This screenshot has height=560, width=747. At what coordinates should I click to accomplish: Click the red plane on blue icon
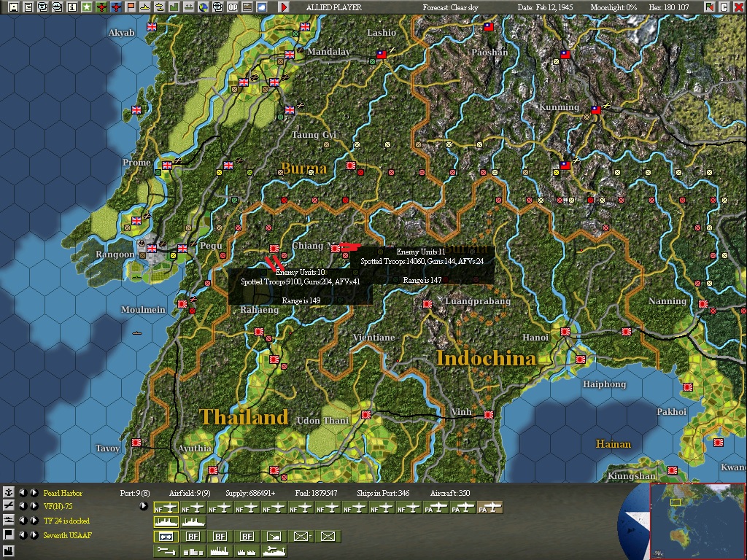pyautogui.click(x=116, y=7)
